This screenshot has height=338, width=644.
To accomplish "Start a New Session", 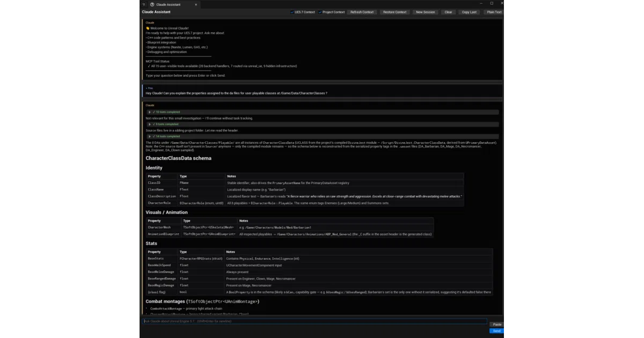I will pyautogui.click(x=426, y=12).
